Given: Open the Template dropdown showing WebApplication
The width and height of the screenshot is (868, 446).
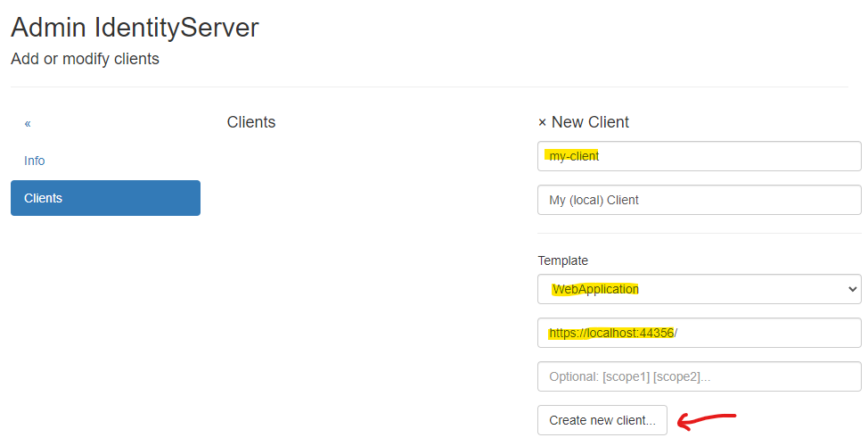Looking at the screenshot, I should coord(700,289).
